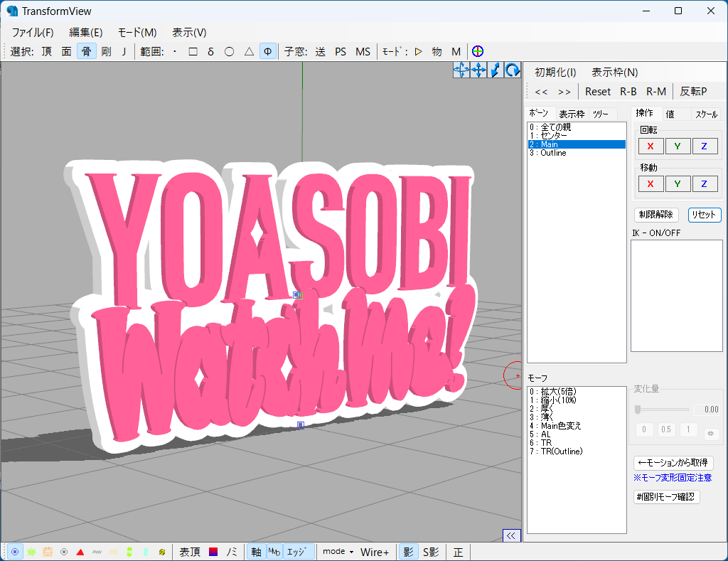Select morph 7 : TR(Outline)
The image size is (728, 561).
tap(577, 452)
